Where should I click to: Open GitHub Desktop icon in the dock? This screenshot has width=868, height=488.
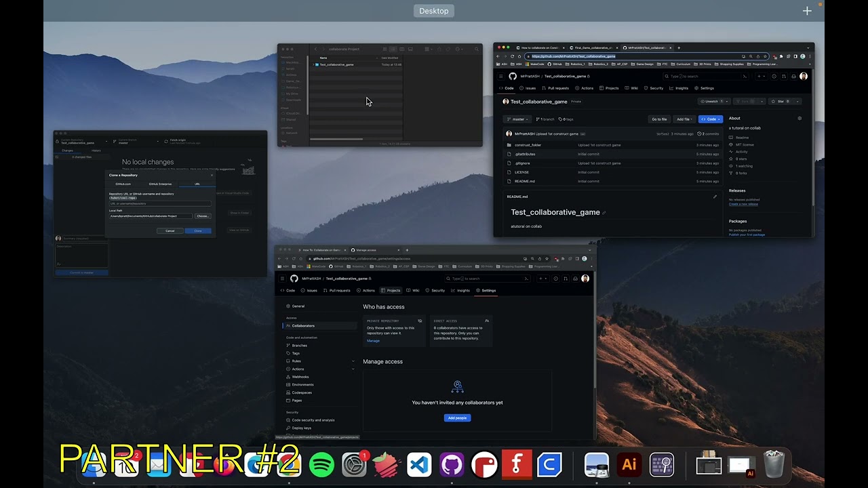pyautogui.click(x=452, y=465)
